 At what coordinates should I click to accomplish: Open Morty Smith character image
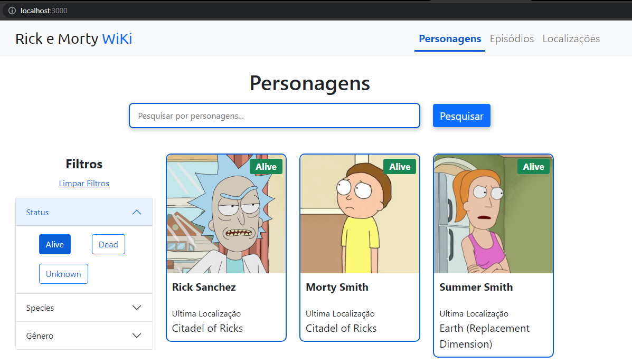point(360,214)
